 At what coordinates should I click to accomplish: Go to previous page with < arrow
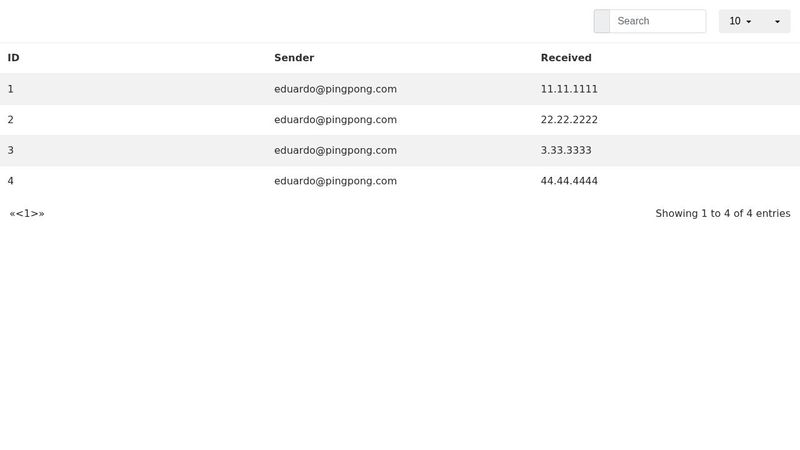[20, 214]
